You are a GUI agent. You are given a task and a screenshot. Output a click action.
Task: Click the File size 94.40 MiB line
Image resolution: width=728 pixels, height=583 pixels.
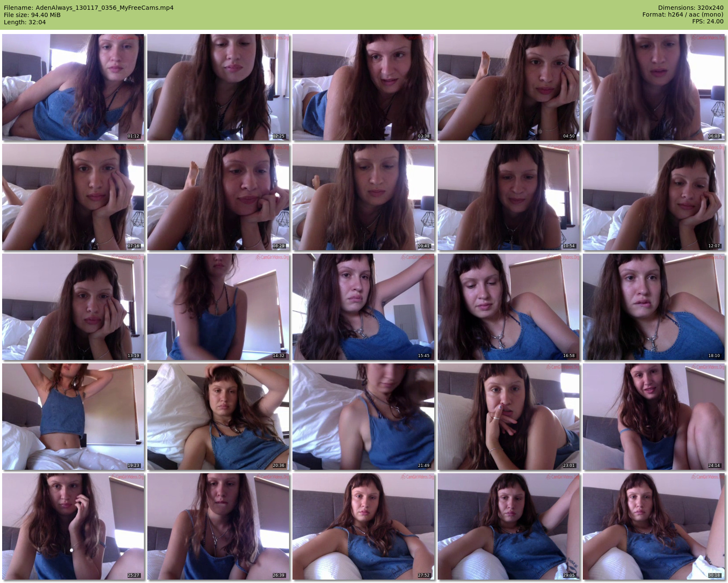[x=32, y=15]
